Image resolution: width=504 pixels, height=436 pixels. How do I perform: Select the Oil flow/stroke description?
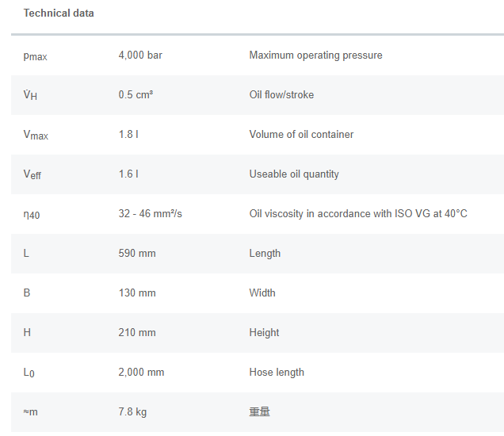tap(281, 95)
